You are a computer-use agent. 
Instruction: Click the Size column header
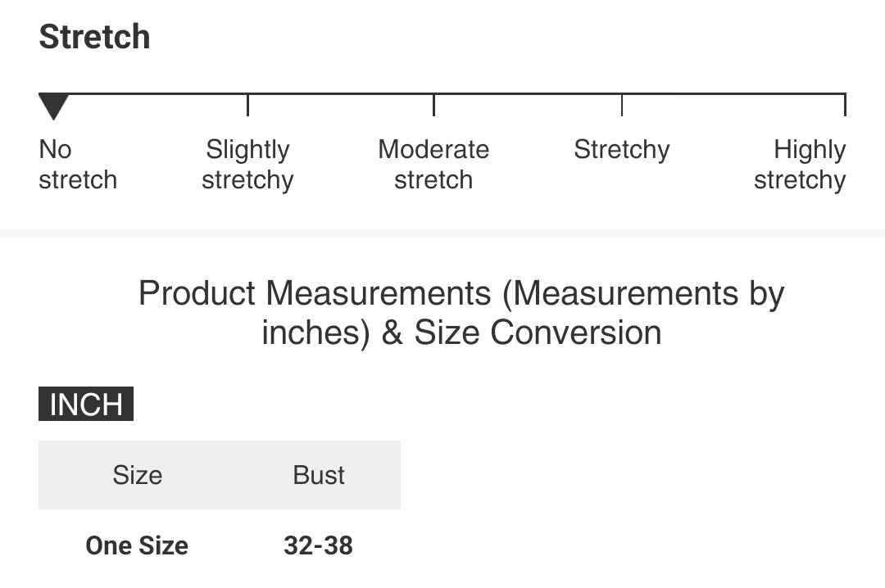click(x=138, y=475)
